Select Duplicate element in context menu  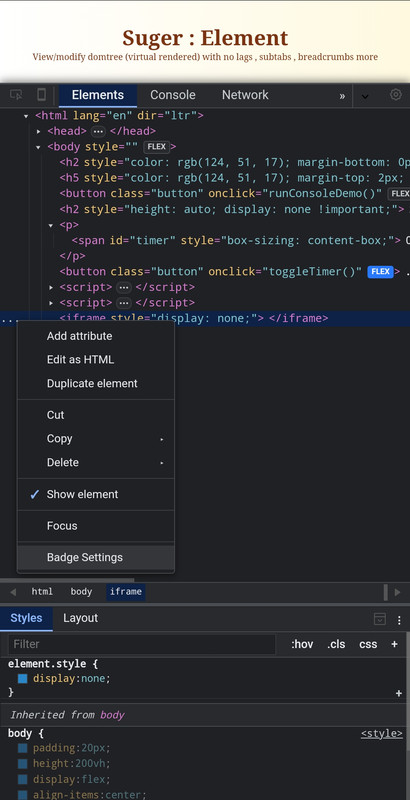click(x=96, y=383)
